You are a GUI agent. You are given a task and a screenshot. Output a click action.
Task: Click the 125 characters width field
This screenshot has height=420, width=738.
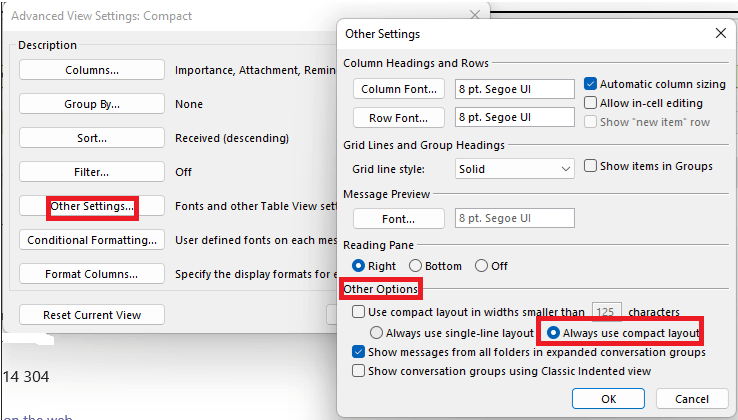coord(606,312)
